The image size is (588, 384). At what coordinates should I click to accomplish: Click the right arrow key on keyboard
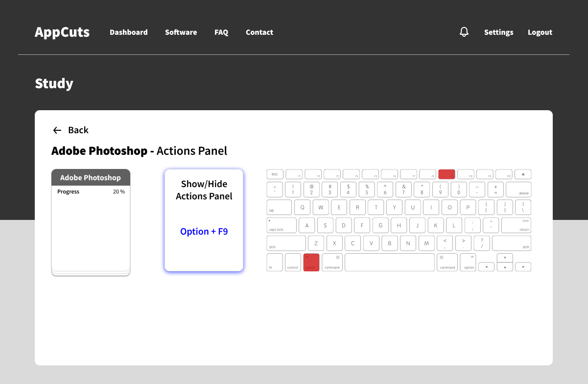523,267
